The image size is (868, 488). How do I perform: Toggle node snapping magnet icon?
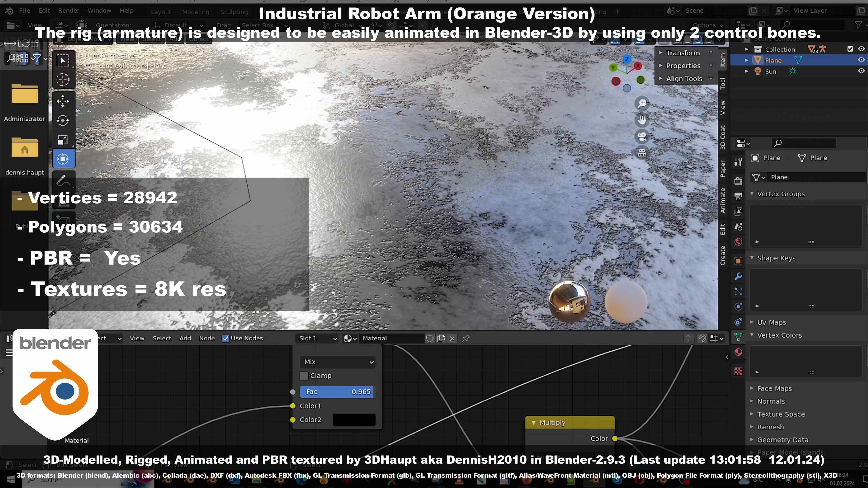point(702,338)
